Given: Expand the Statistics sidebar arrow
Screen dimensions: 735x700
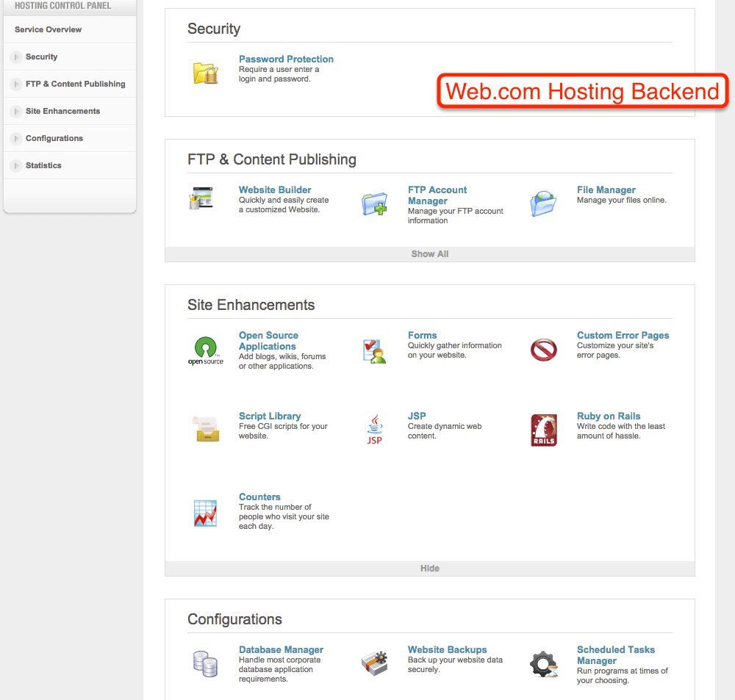Looking at the screenshot, I should (x=16, y=166).
